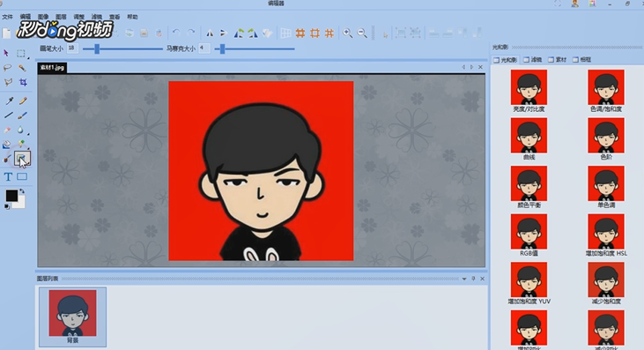644x350 pixels.
Task: Click the new document icon
Action: 6,34
